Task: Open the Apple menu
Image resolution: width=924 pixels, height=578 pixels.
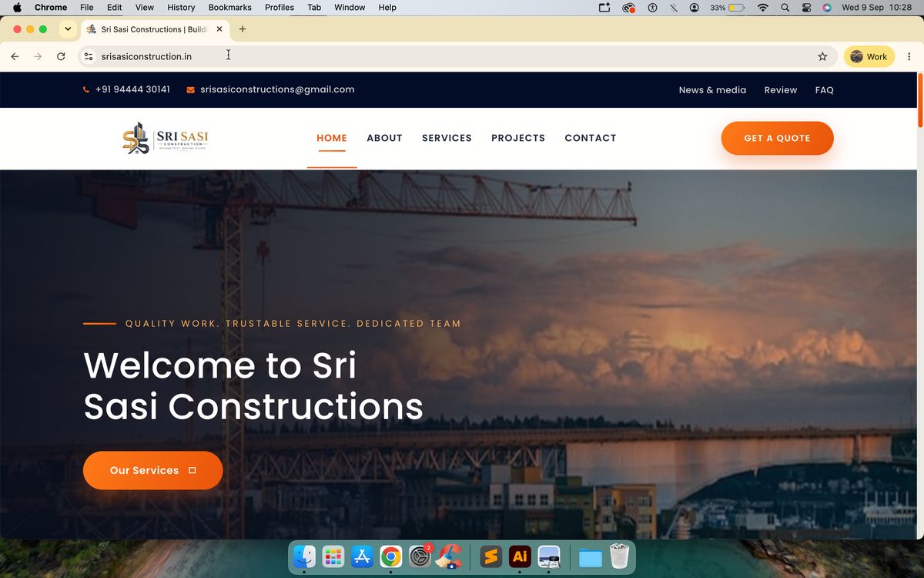Action: 17,7
